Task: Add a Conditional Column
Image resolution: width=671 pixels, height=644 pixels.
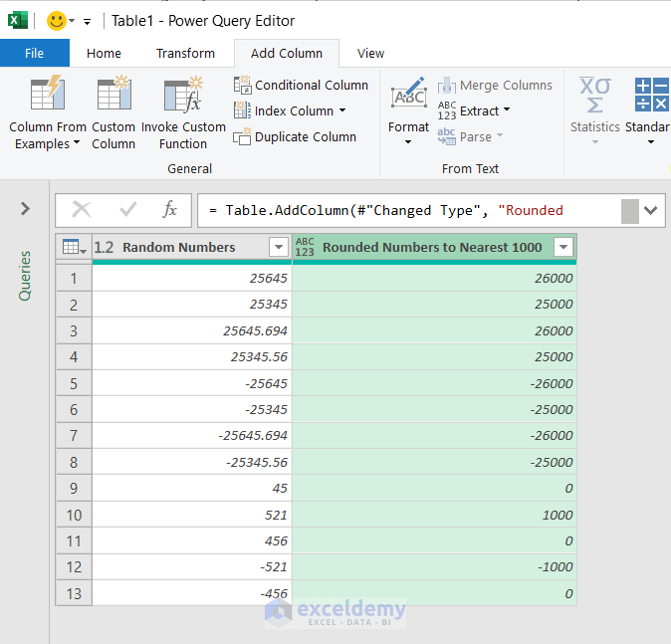Action: (x=301, y=86)
